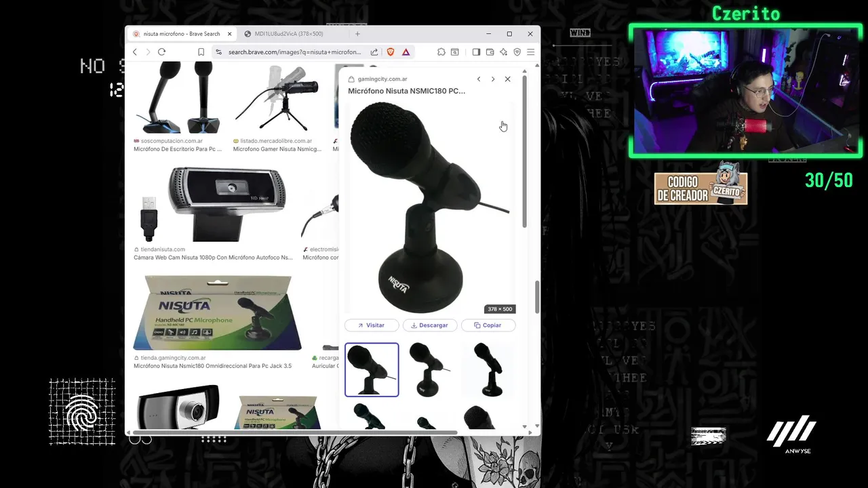Go to previous image in preview panel
The image size is (868, 488).
point(479,79)
